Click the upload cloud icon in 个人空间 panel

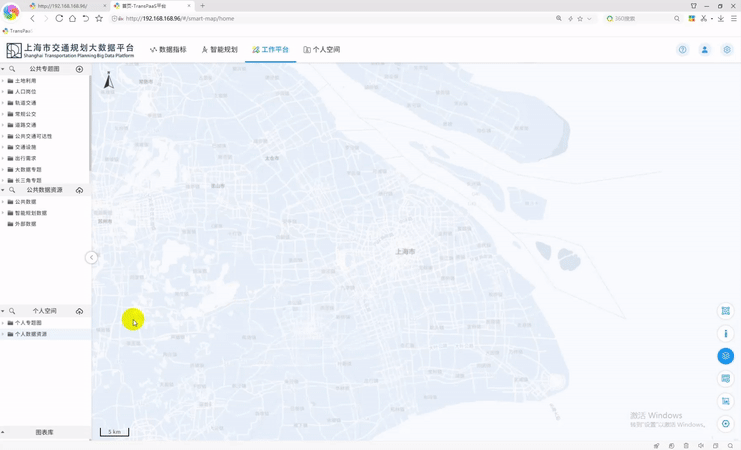79,311
